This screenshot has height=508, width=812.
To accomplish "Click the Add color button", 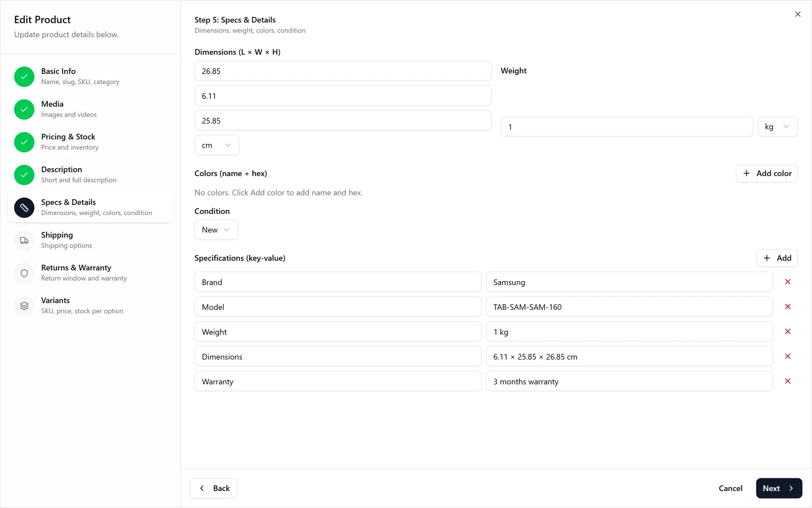I will [x=767, y=174].
